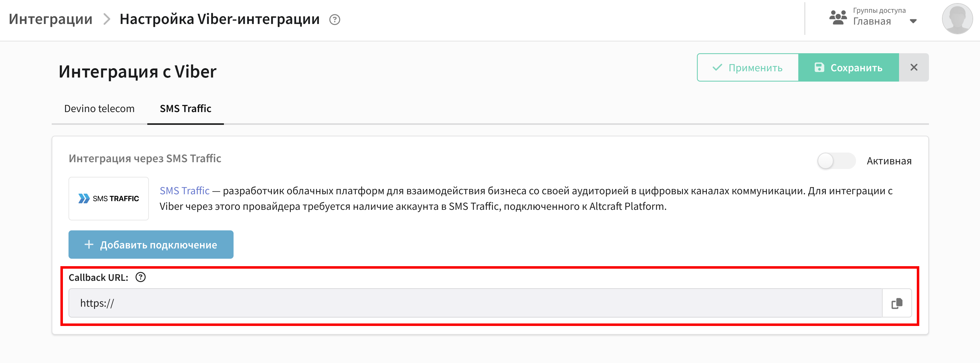Click the SMS Traffic logo image

click(109, 199)
